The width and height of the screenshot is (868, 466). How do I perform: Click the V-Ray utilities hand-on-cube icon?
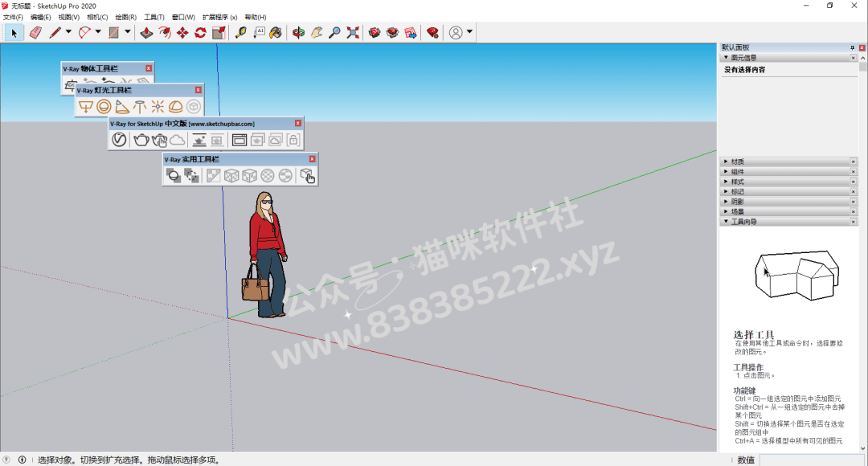tap(307, 175)
